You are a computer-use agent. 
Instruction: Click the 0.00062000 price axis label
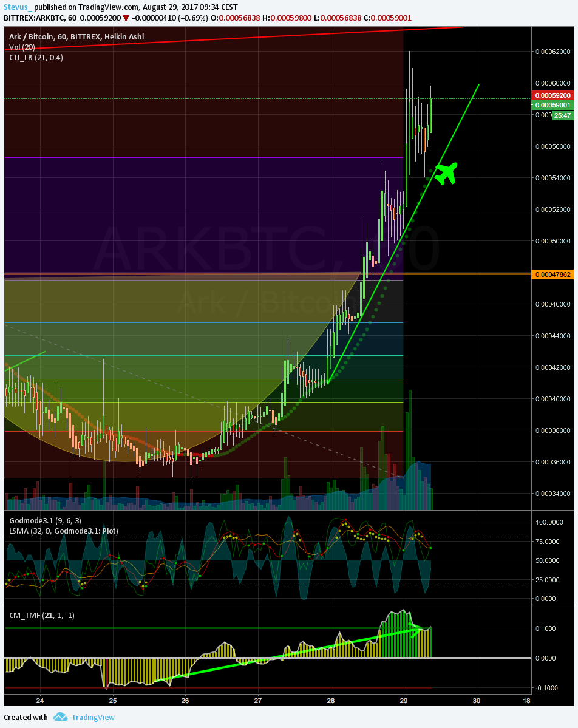pos(553,52)
